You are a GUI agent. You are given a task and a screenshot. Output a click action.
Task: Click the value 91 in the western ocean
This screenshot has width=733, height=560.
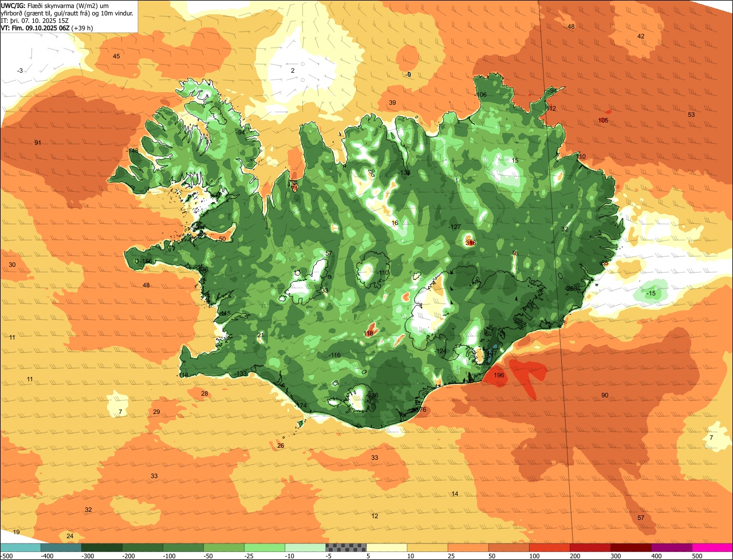38,143
